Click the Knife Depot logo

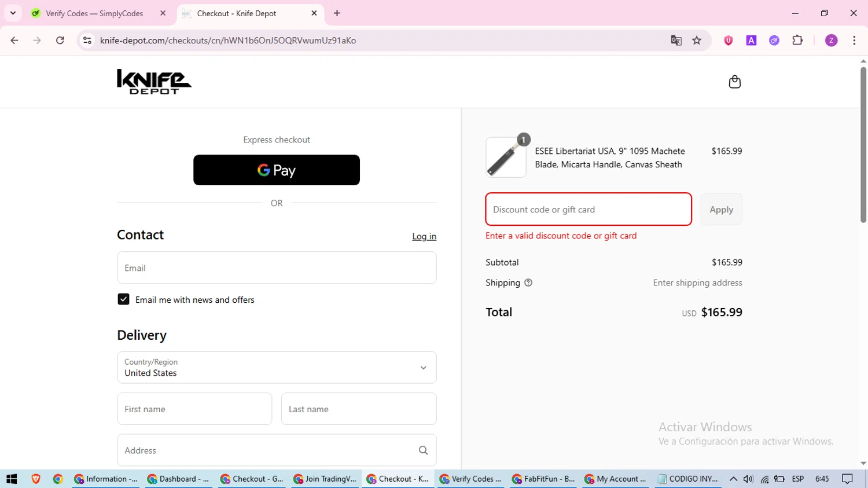click(x=154, y=82)
